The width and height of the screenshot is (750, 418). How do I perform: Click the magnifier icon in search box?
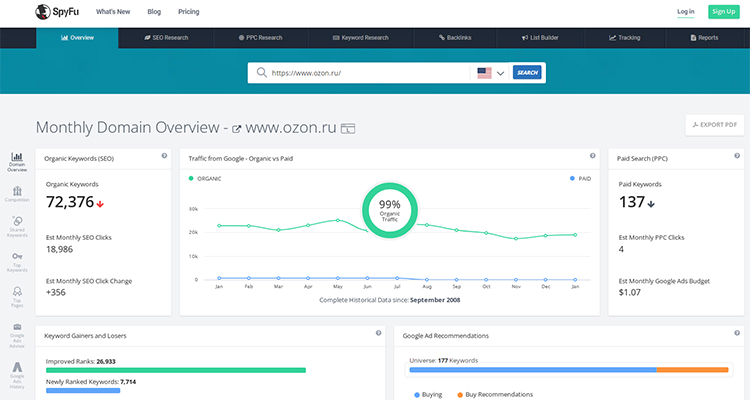pos(262,73)
